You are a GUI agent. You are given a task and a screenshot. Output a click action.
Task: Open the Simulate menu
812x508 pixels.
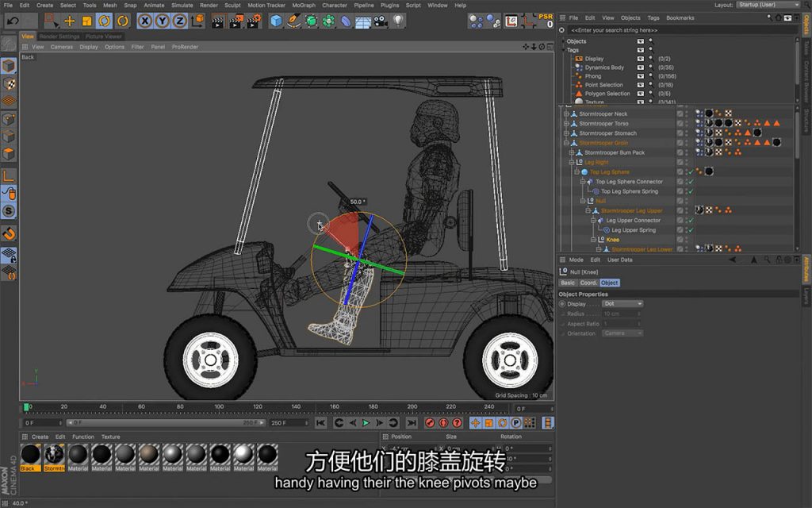(x=182, y=6)
